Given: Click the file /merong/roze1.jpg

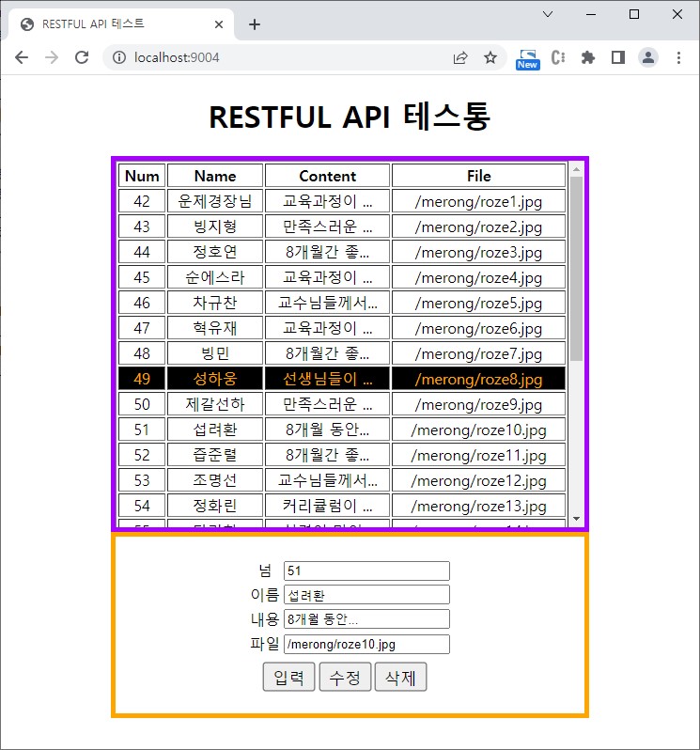Looking at the screenshot, I should coord(478,201).
